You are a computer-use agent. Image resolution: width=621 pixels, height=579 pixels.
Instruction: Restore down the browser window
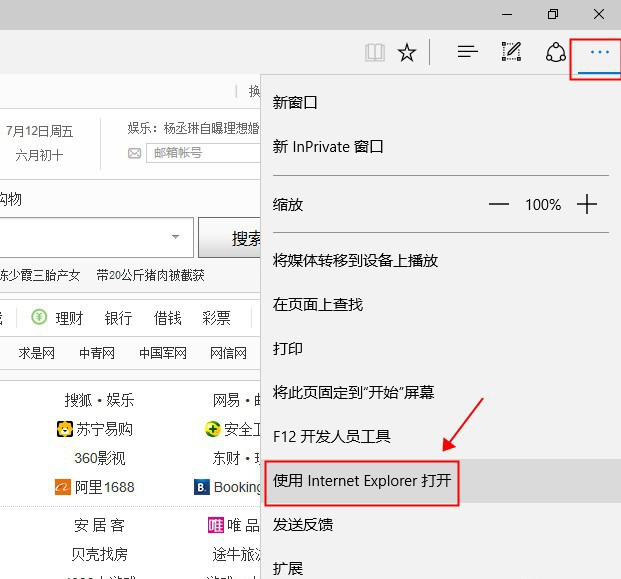553,15
